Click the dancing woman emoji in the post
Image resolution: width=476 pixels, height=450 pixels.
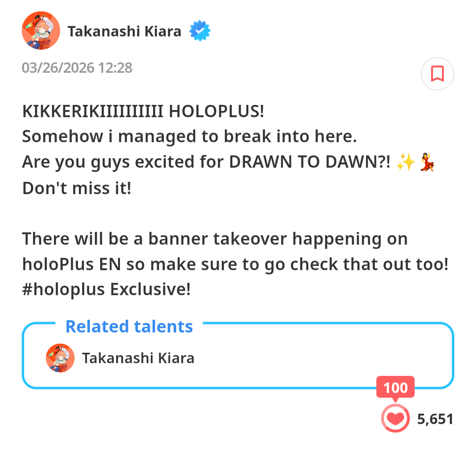(x=427, y=162)
